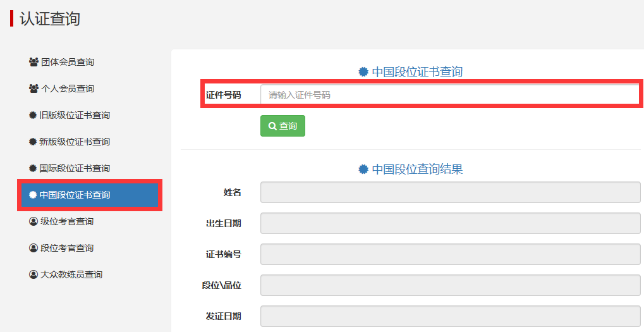Click the badge icon beside 新版级位证书查询
Viewport: 644px width, 332px height.
click(x=33, y=142)
